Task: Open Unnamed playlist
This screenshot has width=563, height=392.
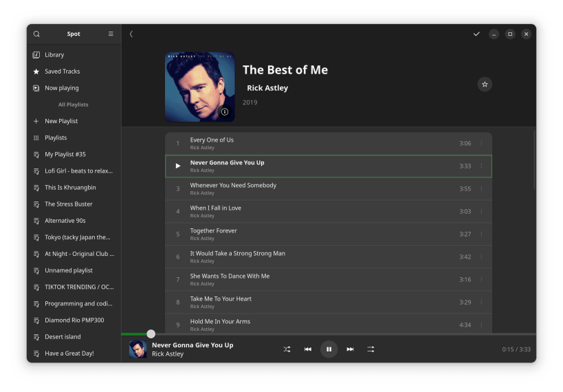Action: pos(74,270)
